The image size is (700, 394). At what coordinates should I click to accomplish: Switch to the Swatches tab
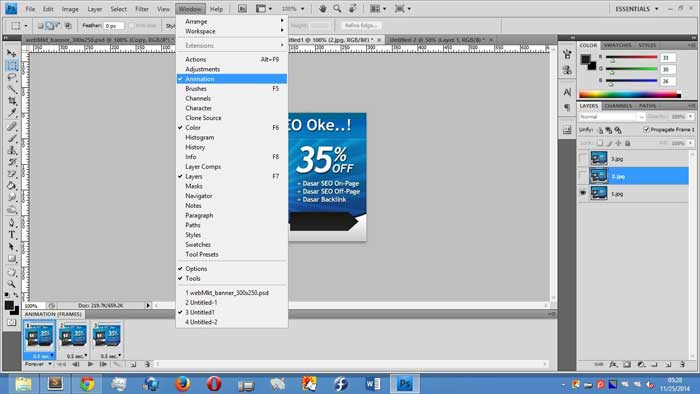617,45
